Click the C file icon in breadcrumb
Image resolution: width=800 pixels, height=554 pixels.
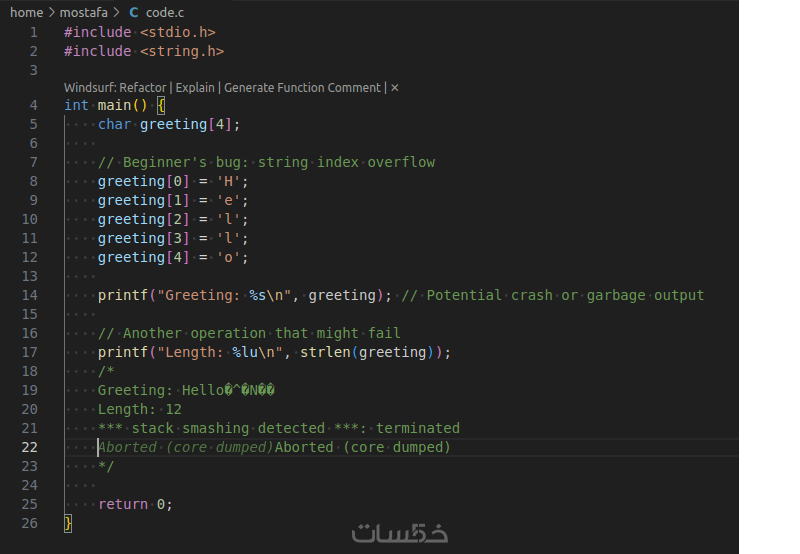click(x=134, y=12)
